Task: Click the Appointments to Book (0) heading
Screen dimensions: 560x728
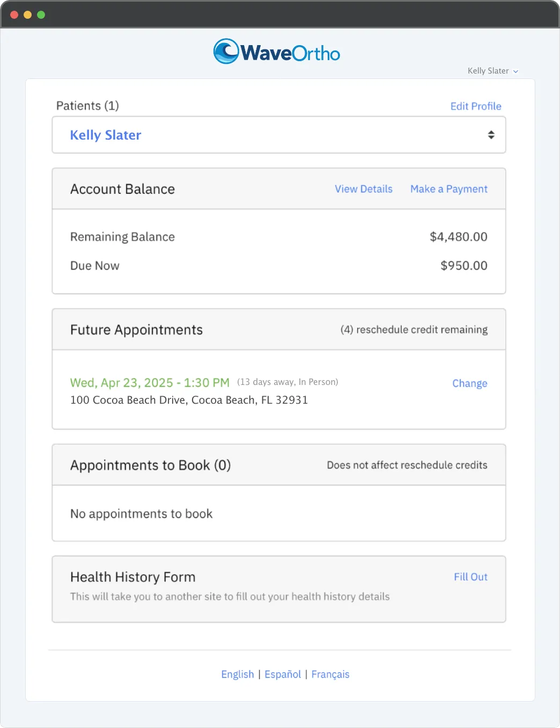Action: 151,465
